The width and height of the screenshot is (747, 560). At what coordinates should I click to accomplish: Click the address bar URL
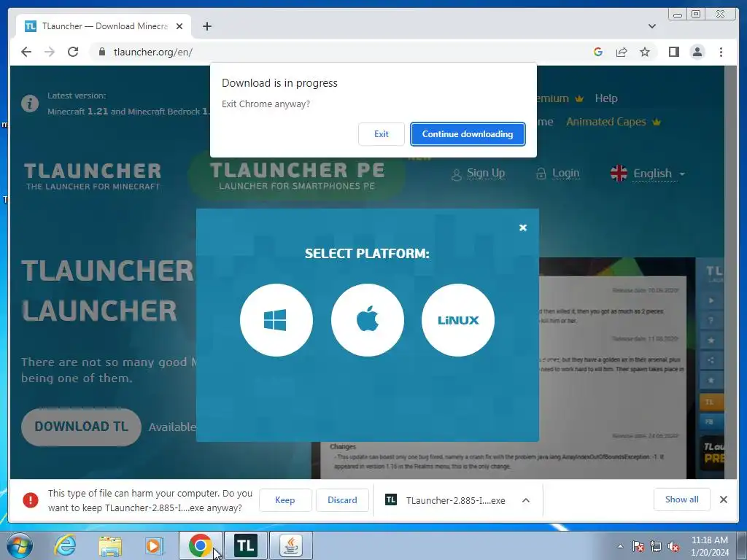(x=153, y=52)
